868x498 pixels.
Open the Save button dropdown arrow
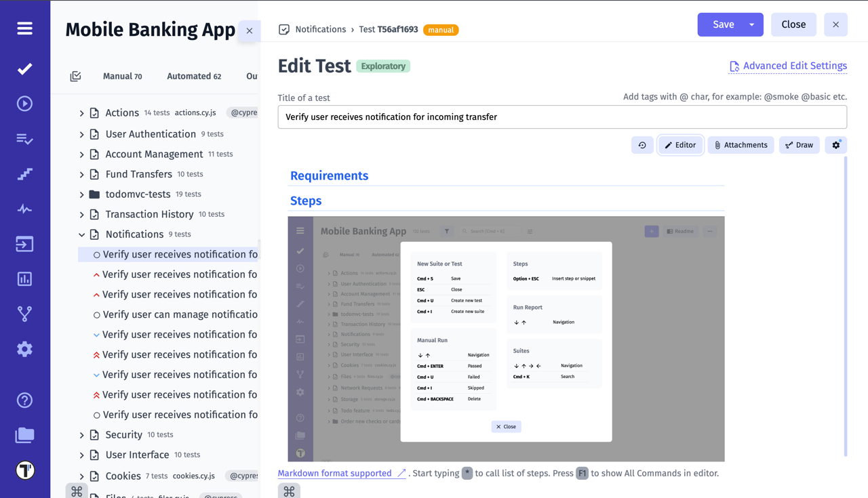point(753,24)
